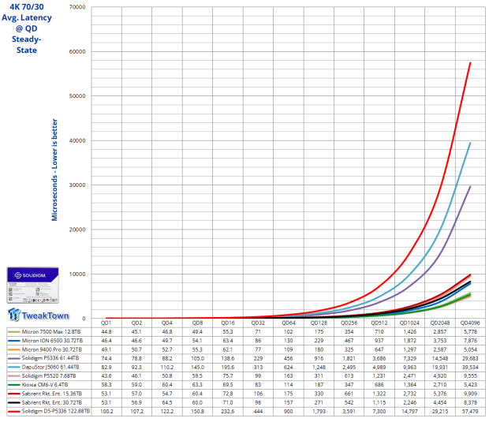
Task: Select the Micron 7500 Max 12.8TB row label
Action: pos(51,331)
